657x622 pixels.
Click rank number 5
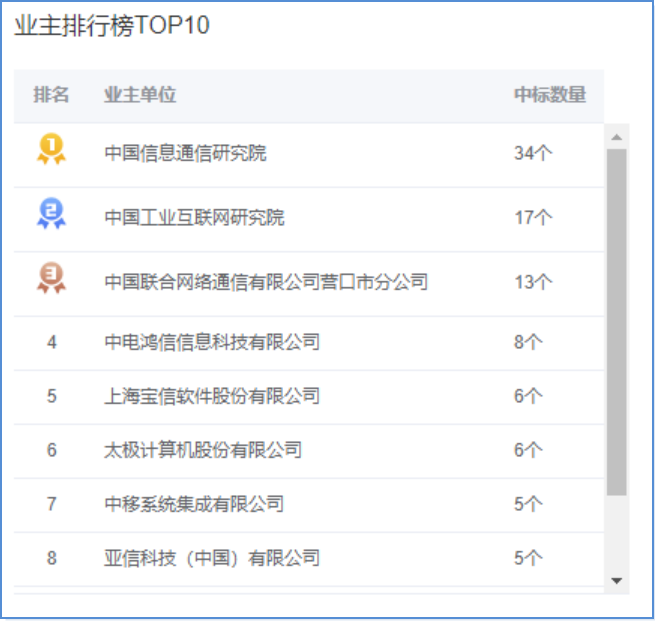click(52, 397)
